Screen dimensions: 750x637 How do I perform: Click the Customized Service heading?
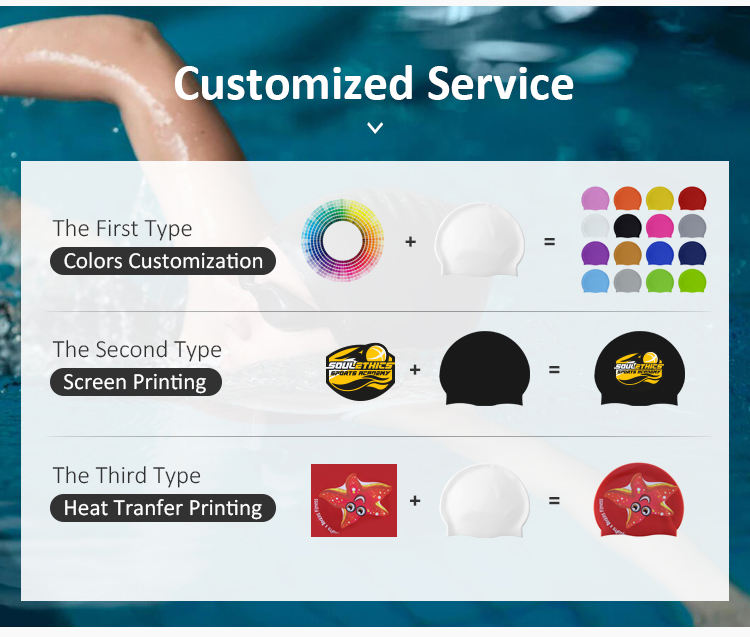[x=374, y=83]
